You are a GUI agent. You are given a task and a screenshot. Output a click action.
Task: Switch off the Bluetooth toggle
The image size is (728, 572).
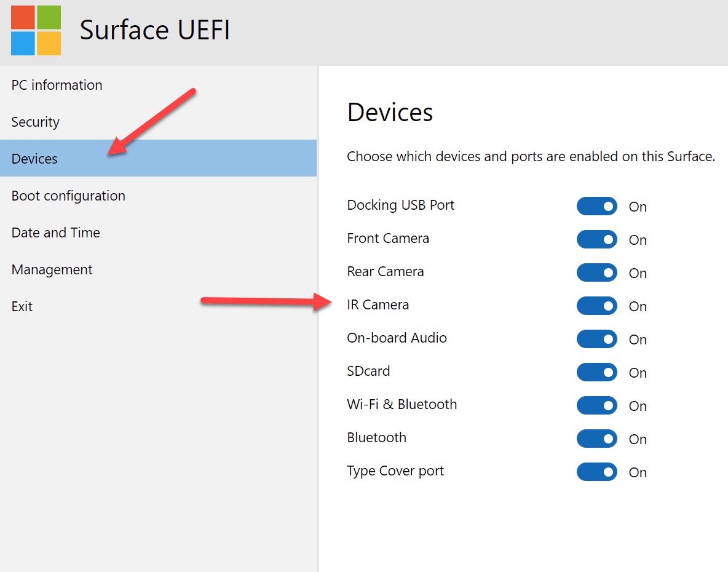coord(596,439)
